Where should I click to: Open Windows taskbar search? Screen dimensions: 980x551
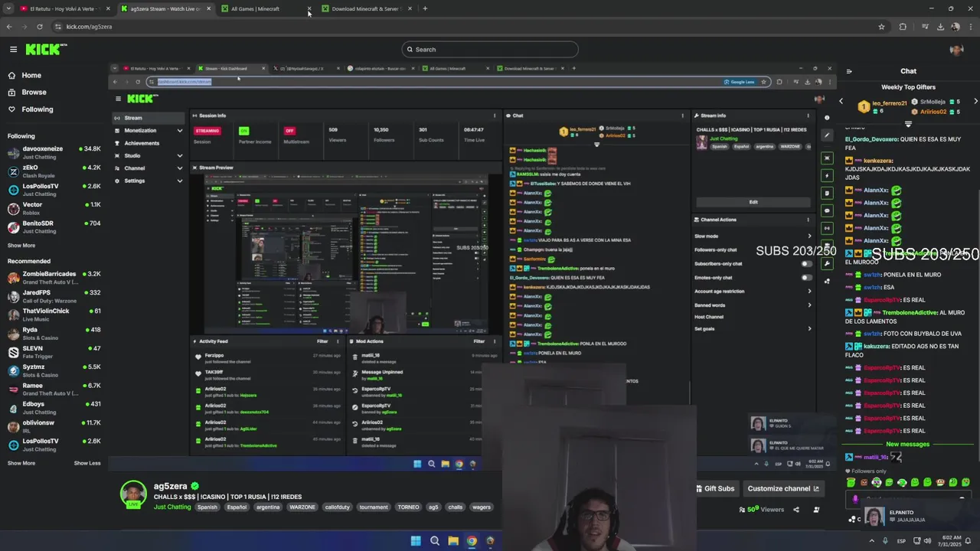click(434, 541)
